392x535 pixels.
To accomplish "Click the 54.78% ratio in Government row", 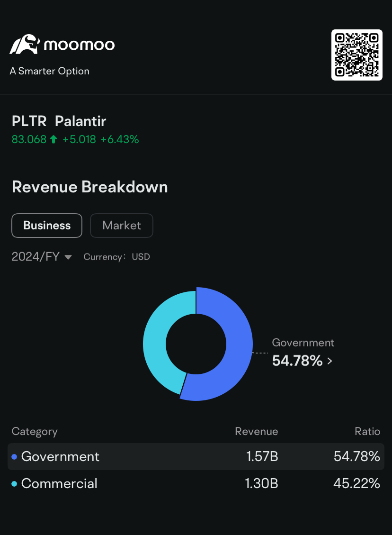I will (x=356, y=456).
